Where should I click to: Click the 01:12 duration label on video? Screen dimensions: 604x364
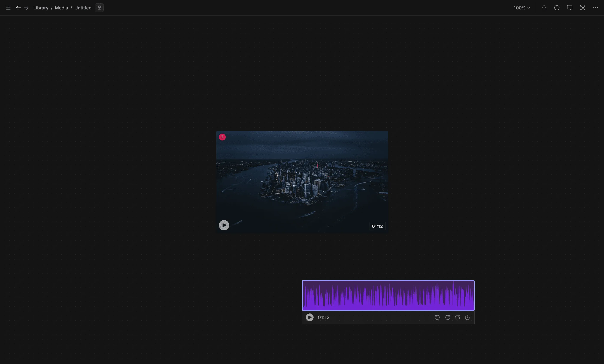click(377, 226)
